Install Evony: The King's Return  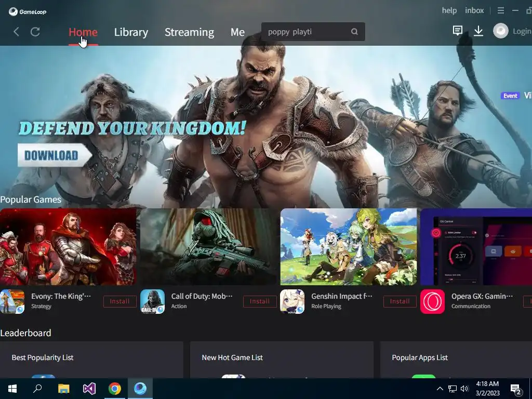pos(119,301)
